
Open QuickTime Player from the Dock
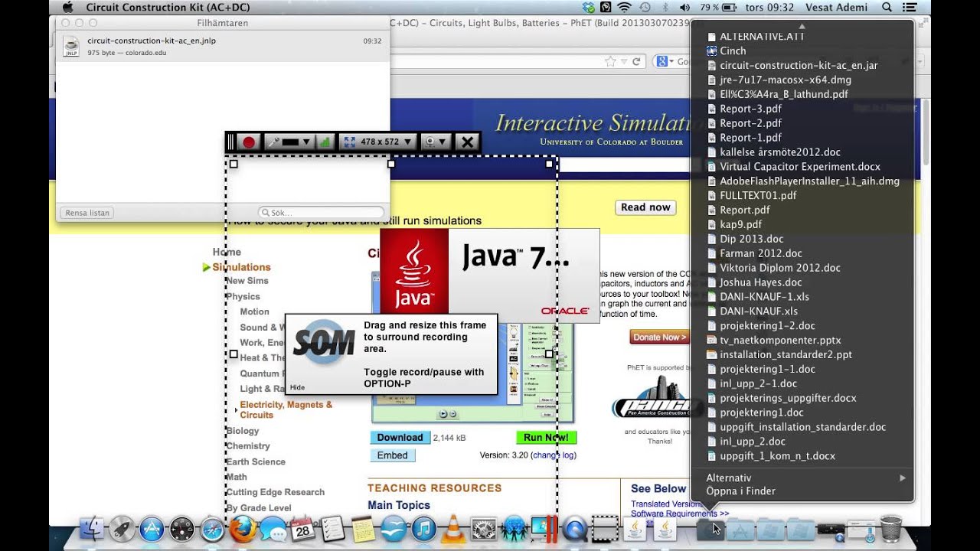coord(574,529)
